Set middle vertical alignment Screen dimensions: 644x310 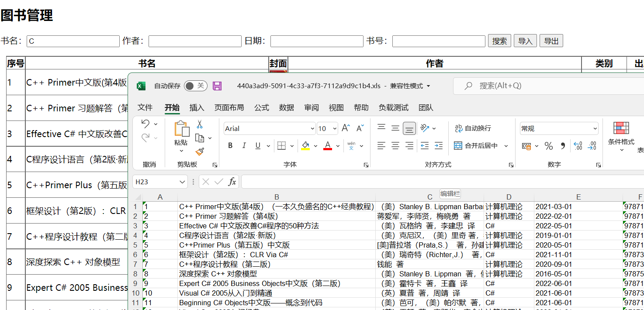pos(395,128)
